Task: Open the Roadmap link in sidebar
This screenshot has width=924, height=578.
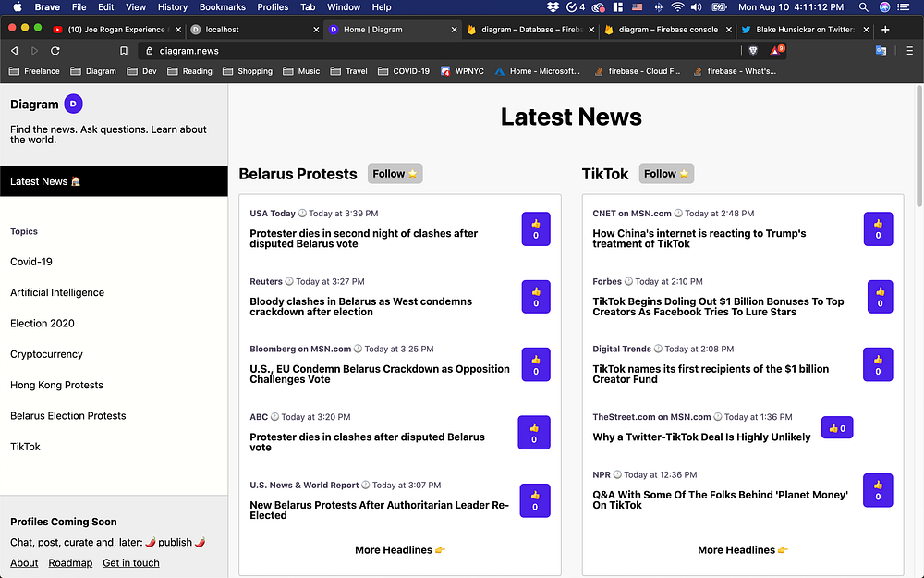Action: tap(70, 563)
